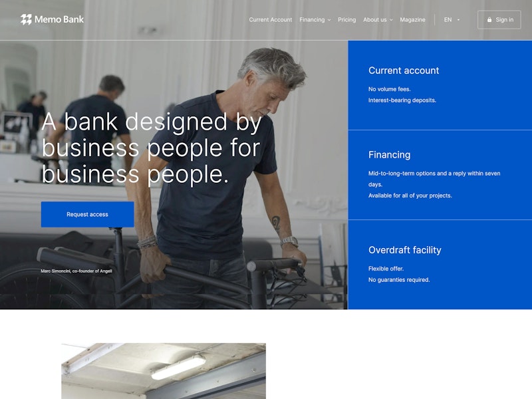The image size is (532, 399).
Task: Open the Overdraft facility panel heading
Action: (405, 250)
